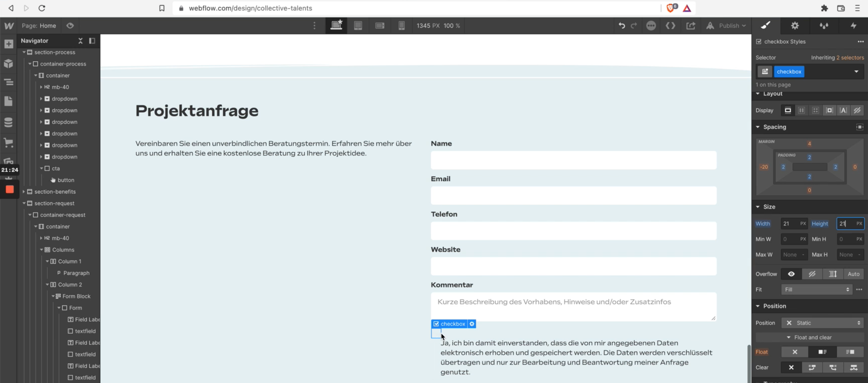
Task: Undo the last change
Action: [x=622, y=26]
